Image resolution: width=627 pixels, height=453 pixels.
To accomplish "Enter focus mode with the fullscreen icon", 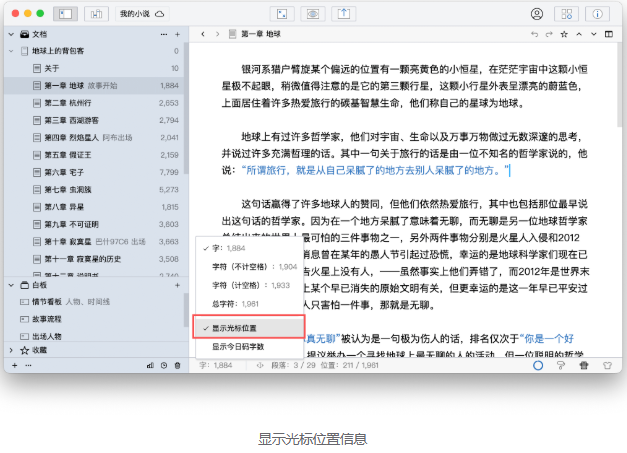I will click(x=282, y=14).
